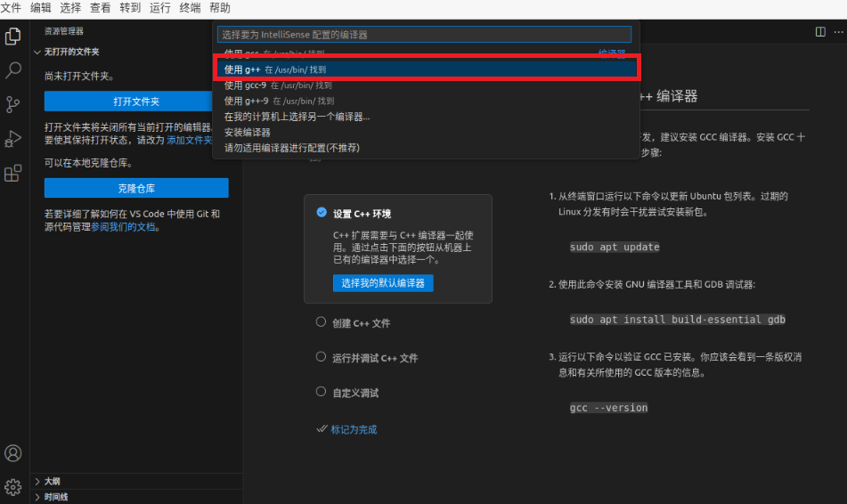847x504 pixels.
Task: Collapse the 无打开的文件夹 section
Action: [37, 52]
